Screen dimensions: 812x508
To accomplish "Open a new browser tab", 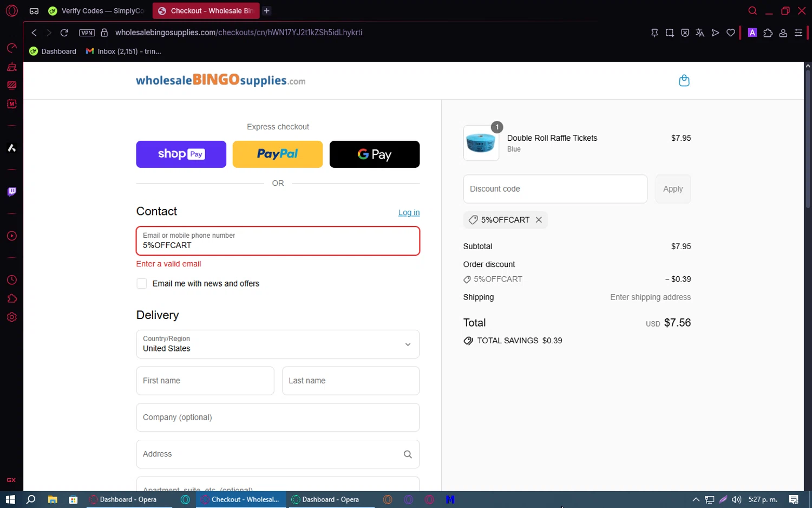I will [x=267, y=11].
